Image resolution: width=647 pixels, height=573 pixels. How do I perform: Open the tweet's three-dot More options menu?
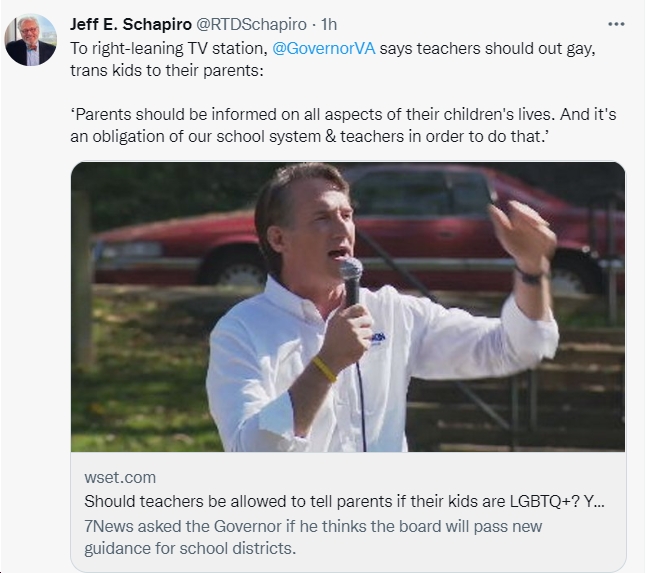click(616, 24)
